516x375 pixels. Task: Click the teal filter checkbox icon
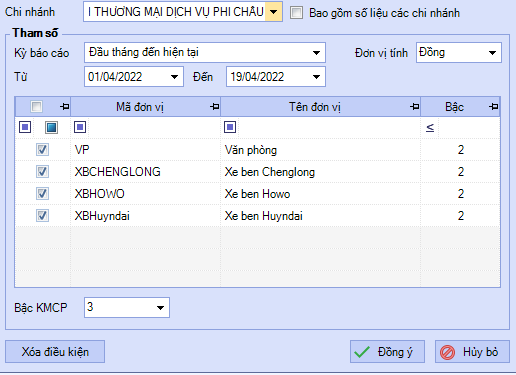pos(51,127)
